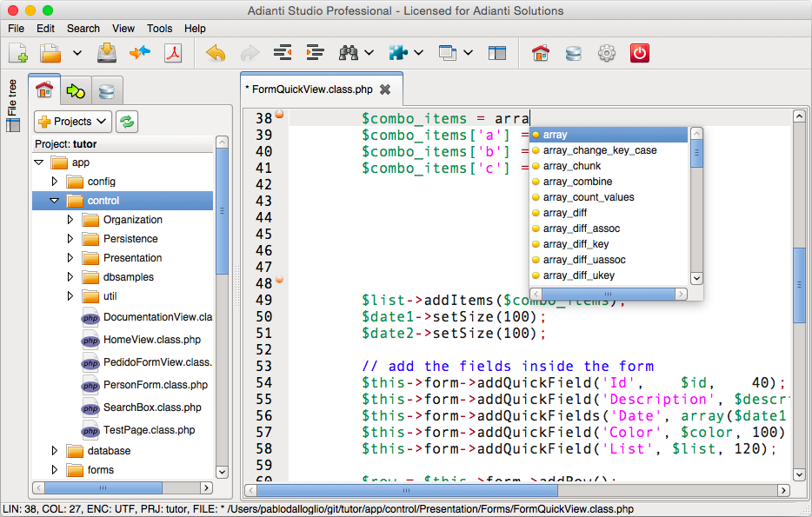This screenshot has width=812, height=517.
Task: Switch to the house tab of the side panel
Action: (44, 90)
